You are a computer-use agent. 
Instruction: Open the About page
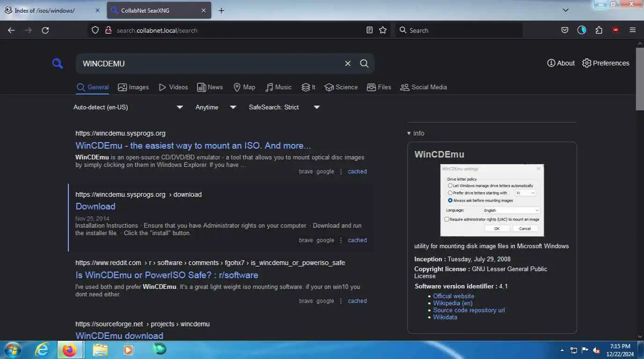(561, 63)
